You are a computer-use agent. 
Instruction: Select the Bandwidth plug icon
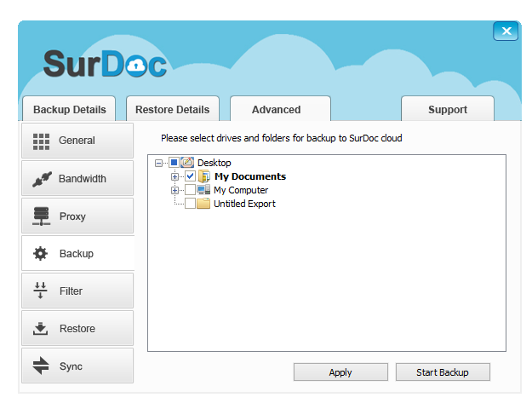click(42, 179)
